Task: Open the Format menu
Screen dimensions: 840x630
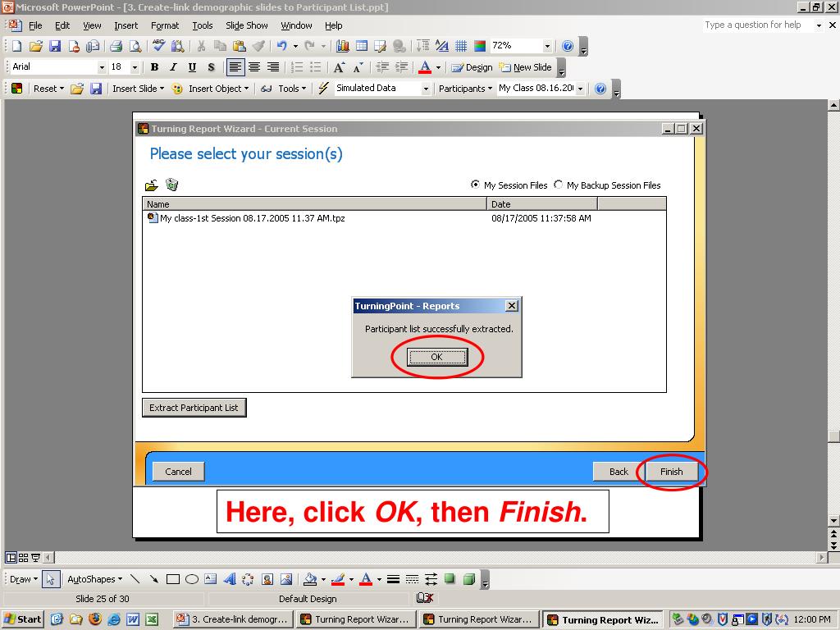Action: click(x=165, y=25)
